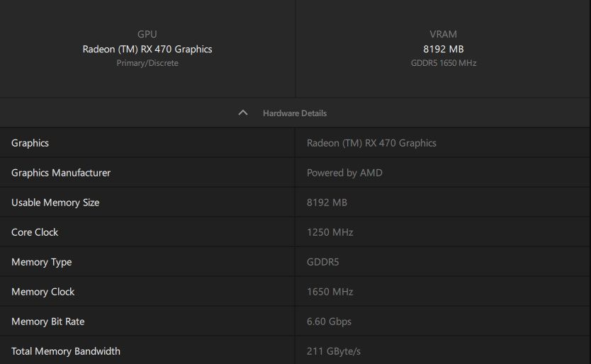Image resolution: width=591 pixels, height=364 pixels.
Task: Click the 6.60 Gbps bit rate value
Action: point(329,322)
